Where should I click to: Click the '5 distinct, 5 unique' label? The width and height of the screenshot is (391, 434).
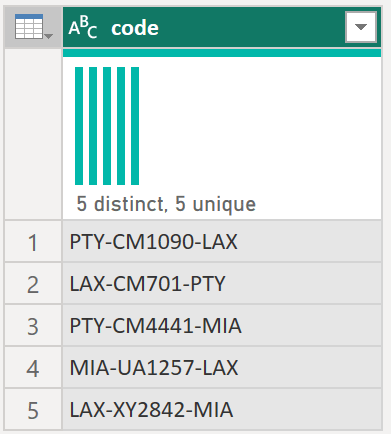click(x=166, y=204)
